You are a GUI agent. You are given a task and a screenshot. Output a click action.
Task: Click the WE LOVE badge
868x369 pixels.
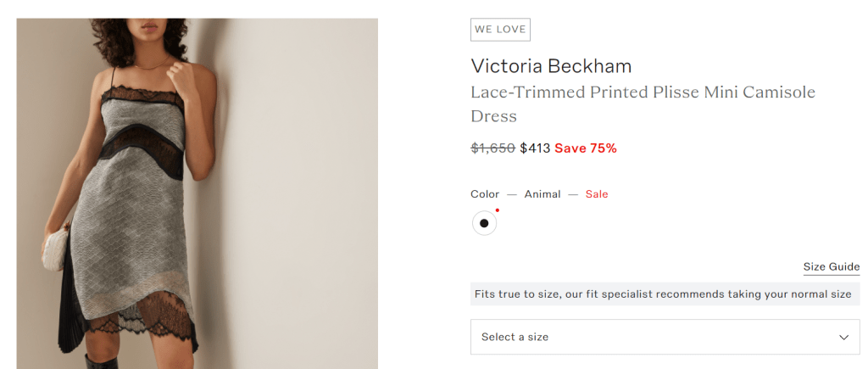click(x=500, y=30)
